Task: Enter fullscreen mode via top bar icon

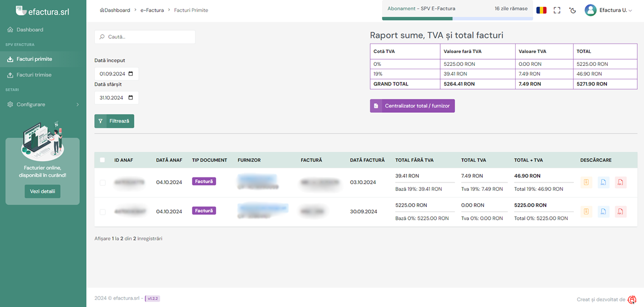Action: (x=557, y=10)
